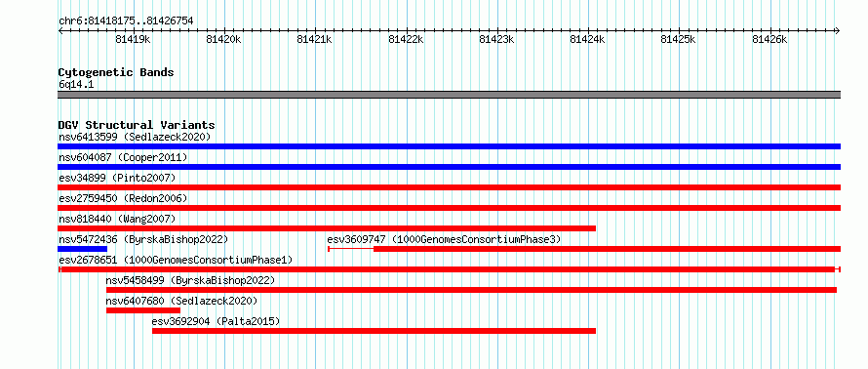Select the short blue nsv5472436 bar

click(x=83, y=249)
